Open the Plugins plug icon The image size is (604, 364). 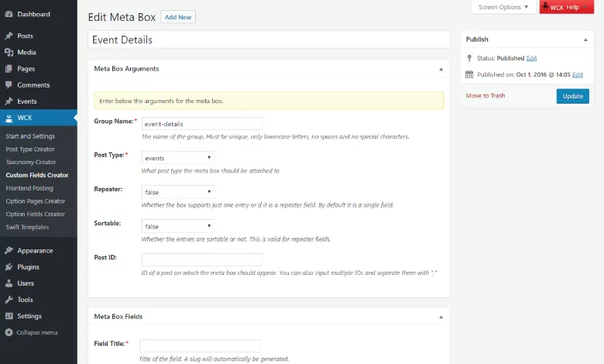point(9,267)
